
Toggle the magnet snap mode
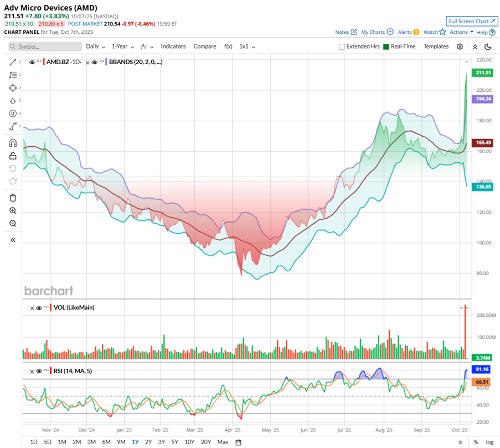[13, 143]
